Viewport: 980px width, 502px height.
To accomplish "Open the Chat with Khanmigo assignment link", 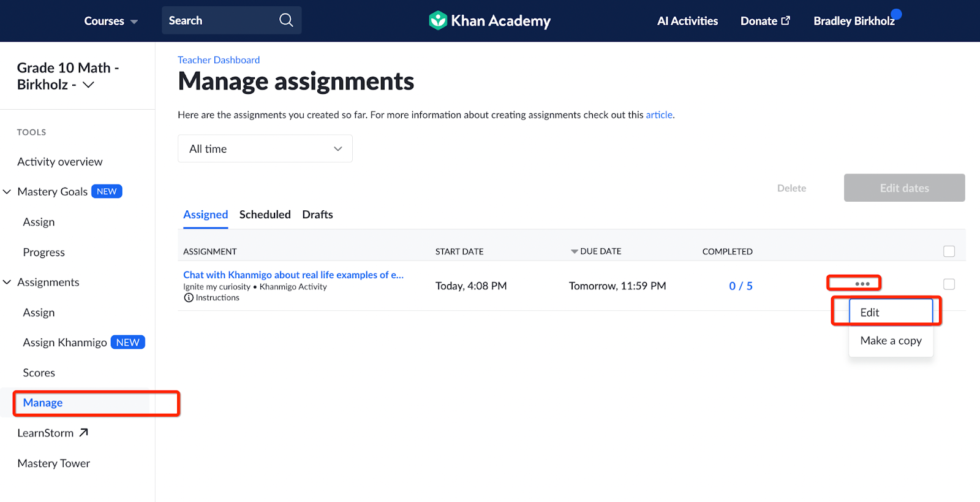I will tap(293, 275).
